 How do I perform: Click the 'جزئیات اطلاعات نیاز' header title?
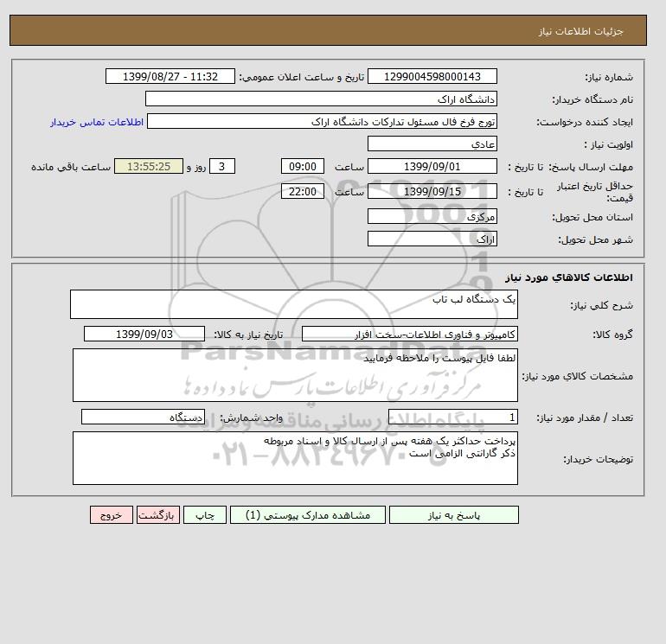580,31
